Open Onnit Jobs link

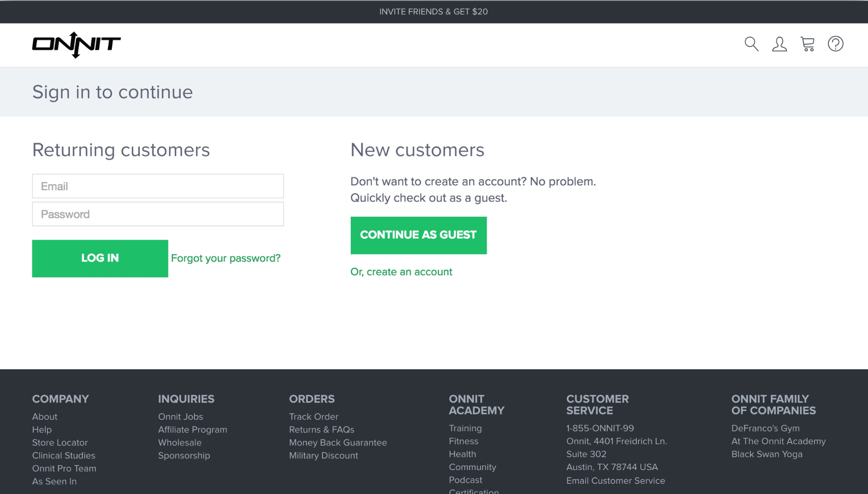tap(181, 417)
